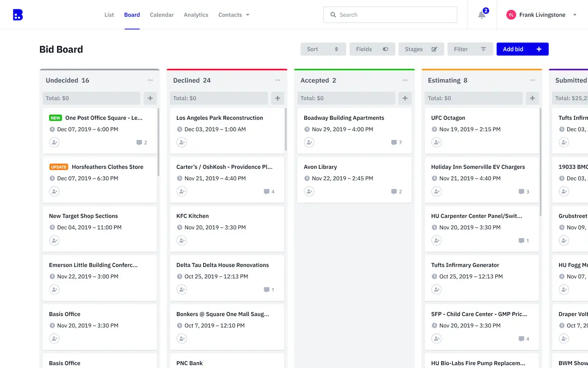
Task: Click the plus button in Estimating column
Action: pos(532,98)
